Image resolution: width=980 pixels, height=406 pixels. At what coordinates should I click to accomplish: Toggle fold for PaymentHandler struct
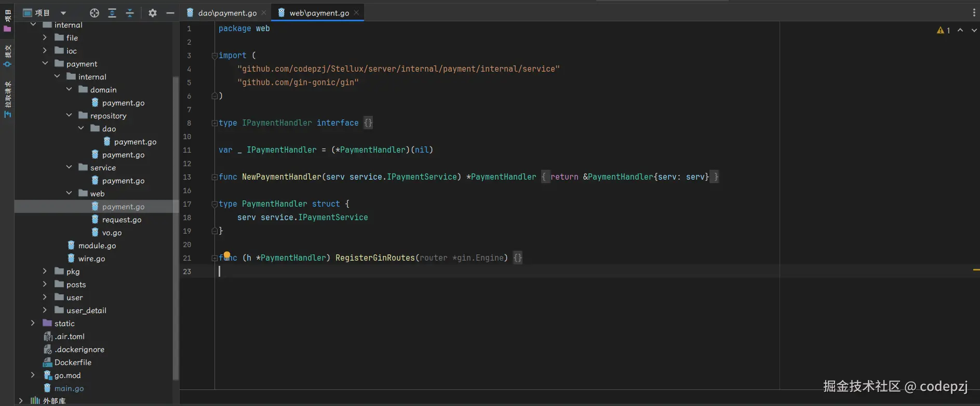pos(214,204)
